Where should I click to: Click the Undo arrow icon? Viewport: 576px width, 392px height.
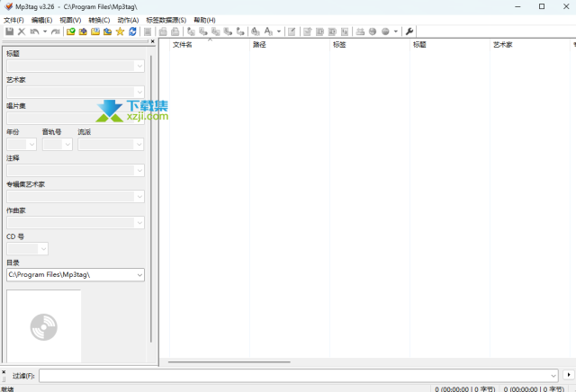[x=34, y=31]
